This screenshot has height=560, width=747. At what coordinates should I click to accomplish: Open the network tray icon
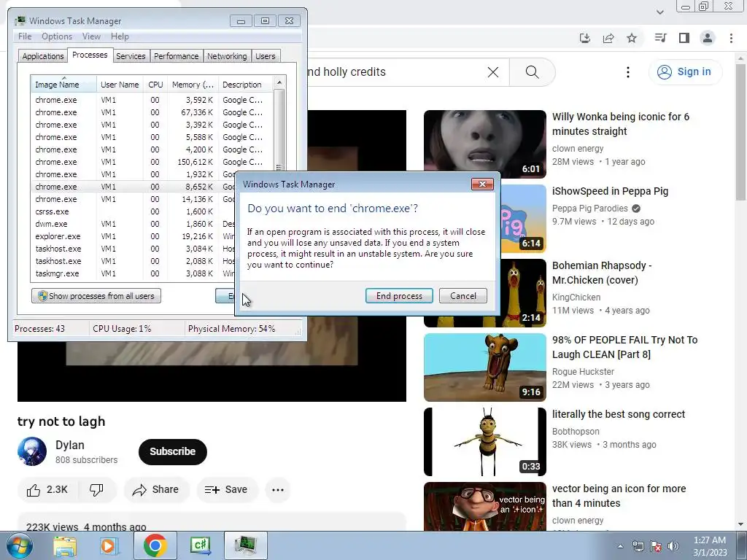638,546
